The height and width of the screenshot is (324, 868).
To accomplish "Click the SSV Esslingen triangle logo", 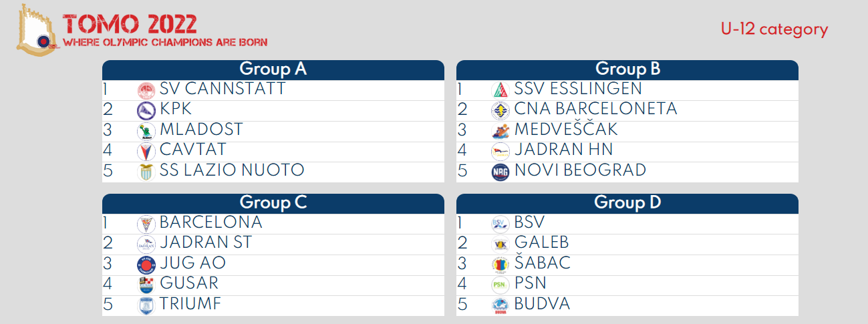I will (500, 90).
